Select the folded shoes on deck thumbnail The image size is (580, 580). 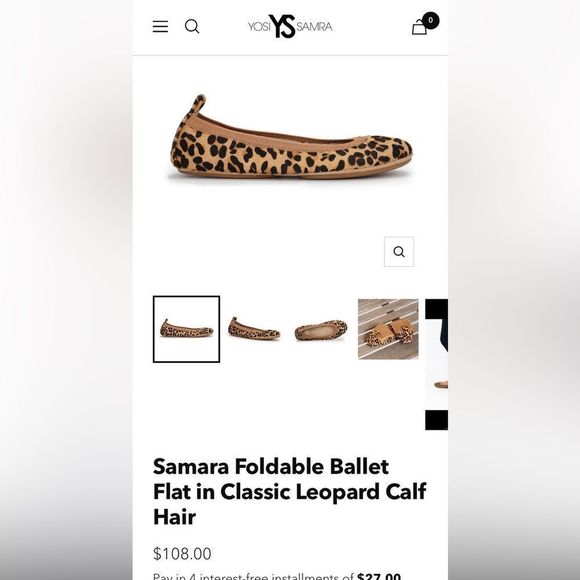[x=388, y=329]
